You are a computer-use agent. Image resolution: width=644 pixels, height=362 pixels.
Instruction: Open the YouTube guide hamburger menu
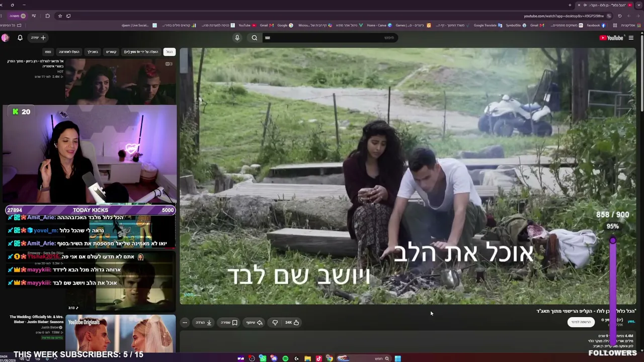631,38
